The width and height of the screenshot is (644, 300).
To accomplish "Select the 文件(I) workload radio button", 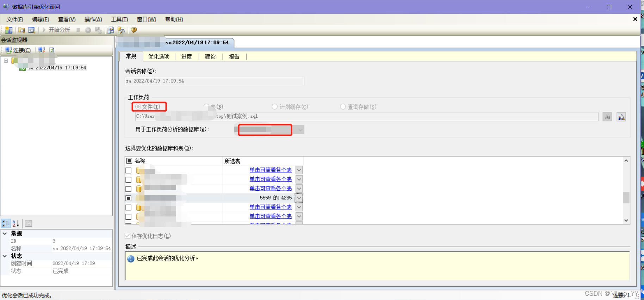I will point(138,106).
